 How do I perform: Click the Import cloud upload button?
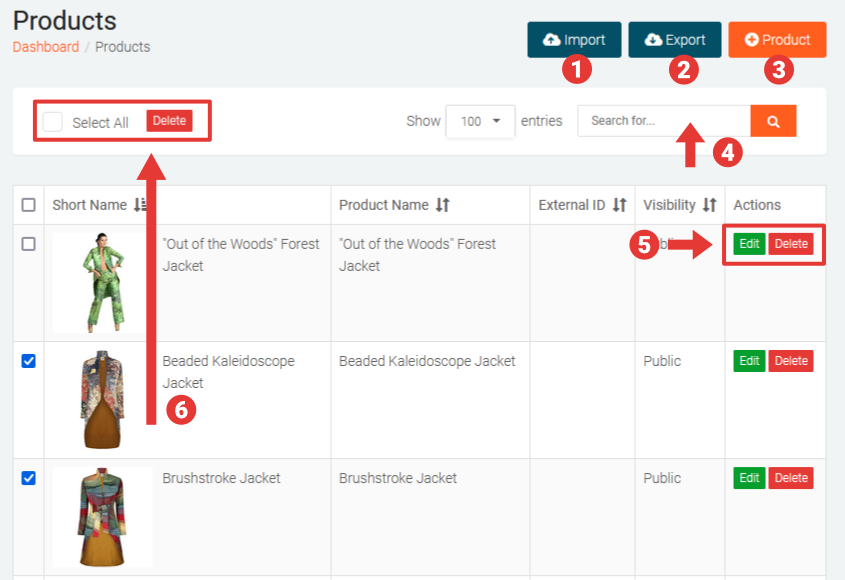click(574, 40)
